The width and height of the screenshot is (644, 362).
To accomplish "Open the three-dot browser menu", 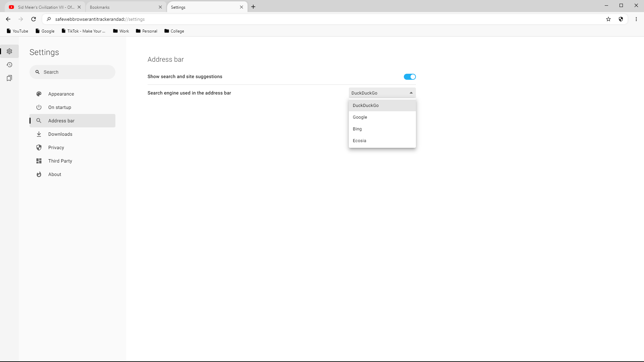I will [x=636, y=19].
